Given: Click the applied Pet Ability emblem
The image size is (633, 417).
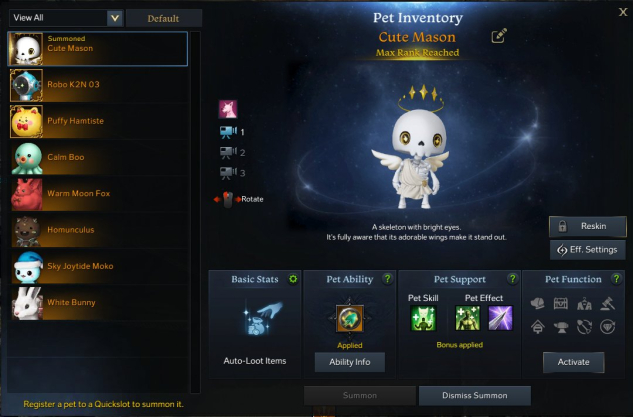Looking at the screenshot, I should [350, 319].
